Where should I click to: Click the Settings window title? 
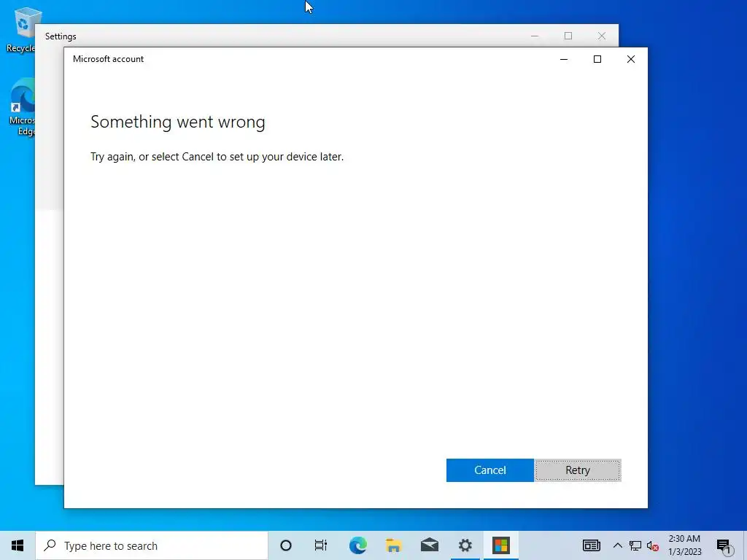click(x=61, y=36)
